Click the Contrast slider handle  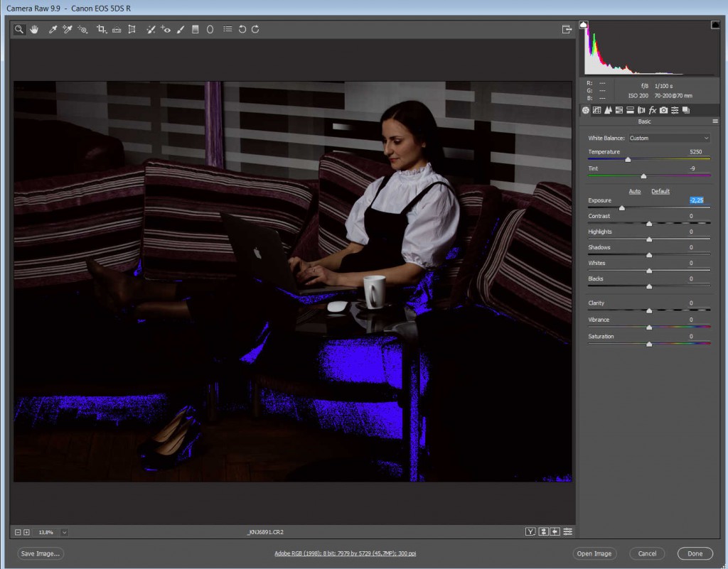pyautogui.click(x=649, y=224)
